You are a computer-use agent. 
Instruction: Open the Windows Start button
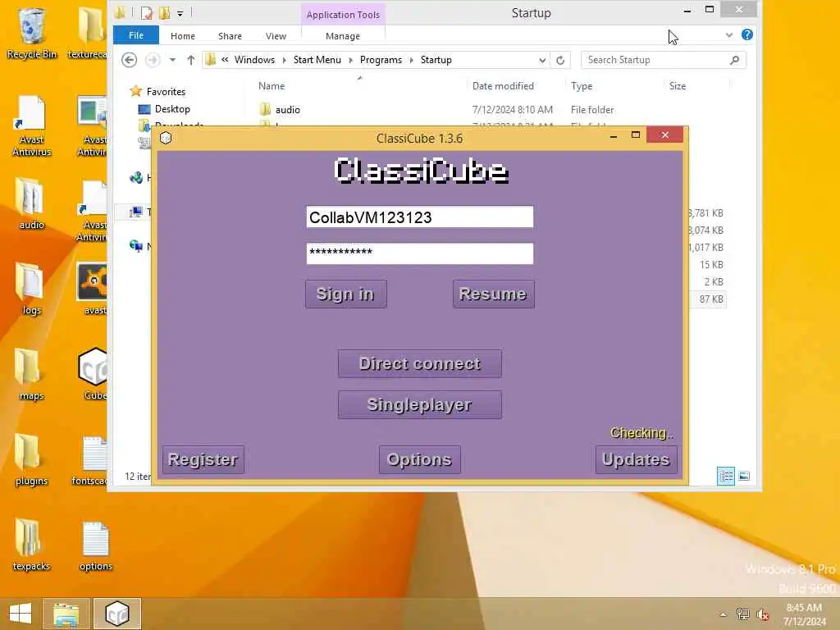coord(21,614)
